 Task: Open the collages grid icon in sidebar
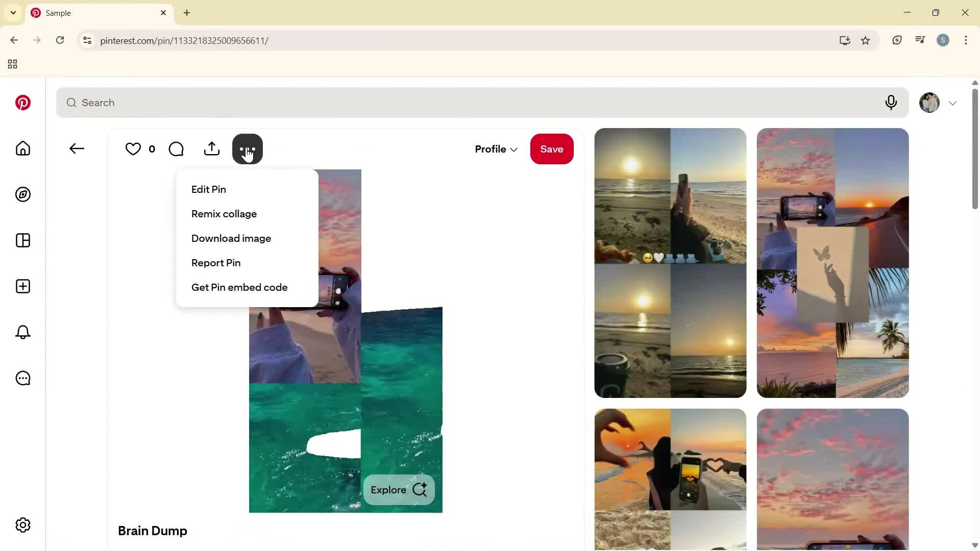point(22,240)
